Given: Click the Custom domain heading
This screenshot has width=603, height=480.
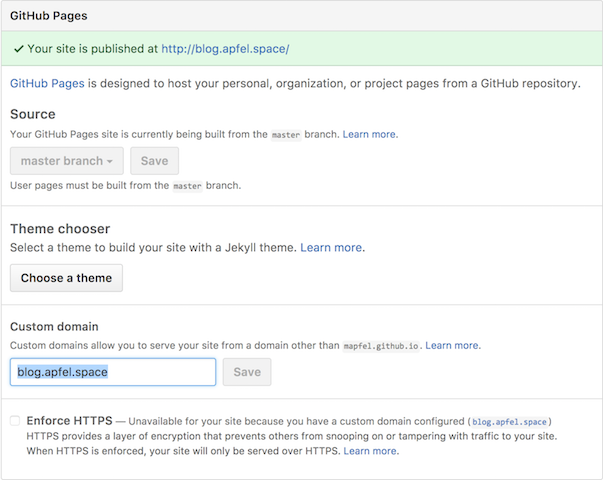Looking at the screenshot, I should 54,327.
